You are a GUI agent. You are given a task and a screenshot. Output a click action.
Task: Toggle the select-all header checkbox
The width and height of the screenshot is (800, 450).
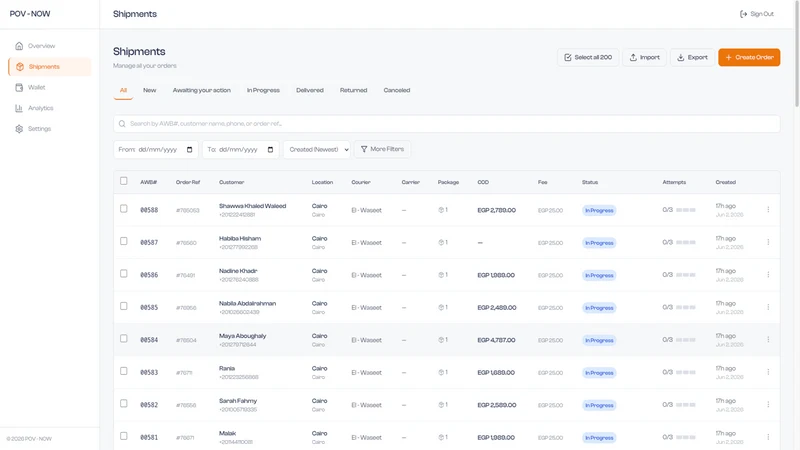[123, 181]
